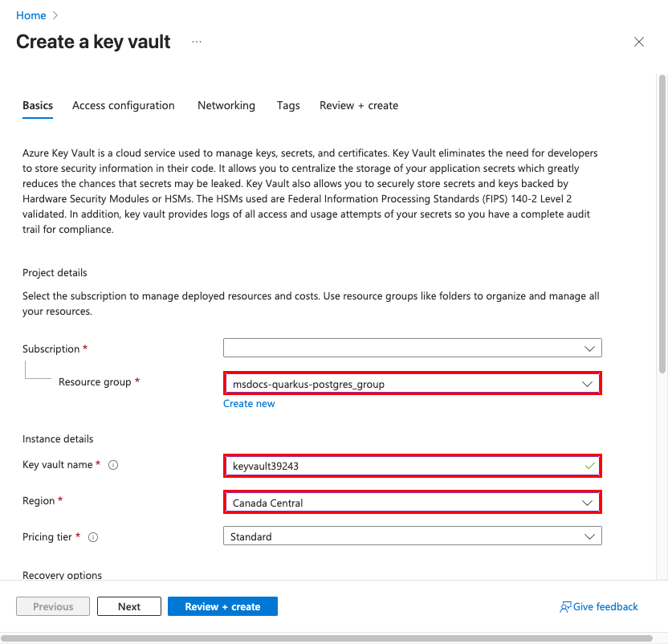
Task: Click the Give feedback icon
Action: [565, 607]
